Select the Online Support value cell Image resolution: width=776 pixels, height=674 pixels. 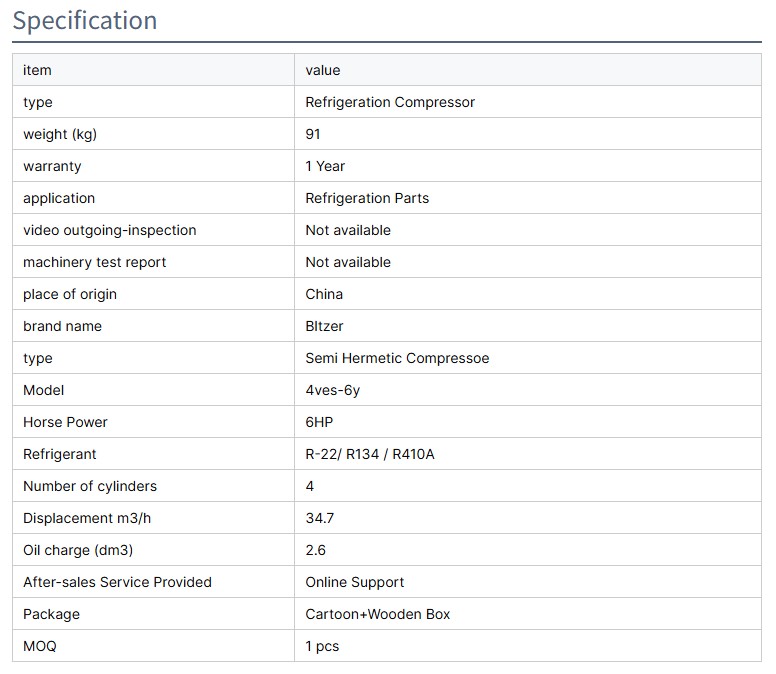point(355,582)
